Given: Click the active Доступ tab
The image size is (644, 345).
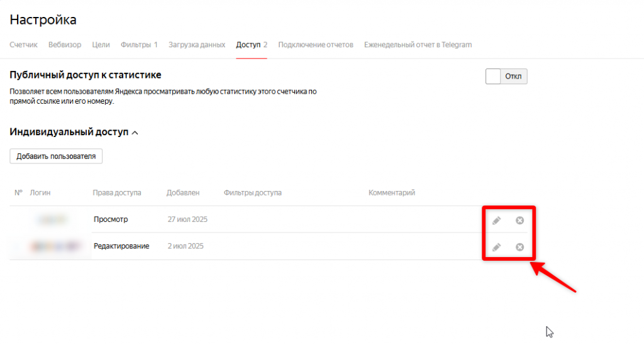Looking at the screenshot, I should (251, 45).
